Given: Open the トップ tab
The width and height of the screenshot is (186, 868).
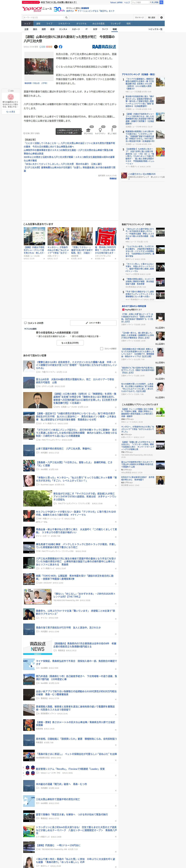Looking at the screenshot, I should pyautogui.click(x=27, y=24).
